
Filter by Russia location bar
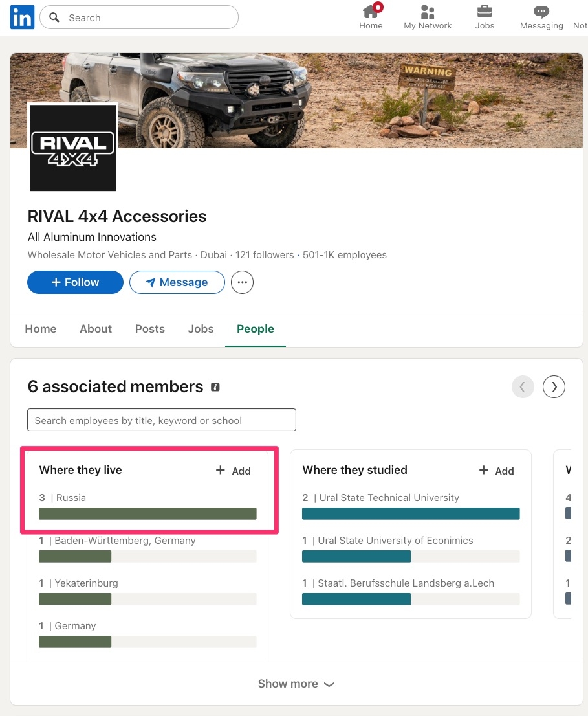click(147, 514)
